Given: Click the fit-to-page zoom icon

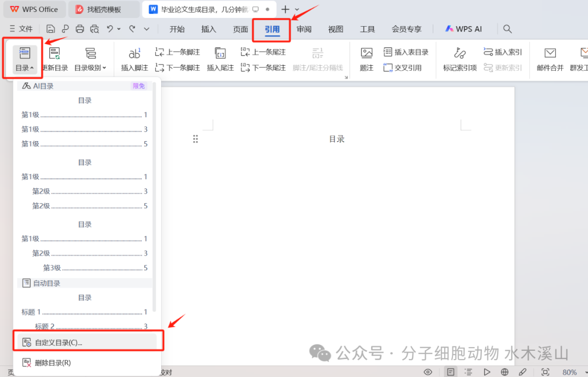Looking at the screenshot, I should 546,372.
